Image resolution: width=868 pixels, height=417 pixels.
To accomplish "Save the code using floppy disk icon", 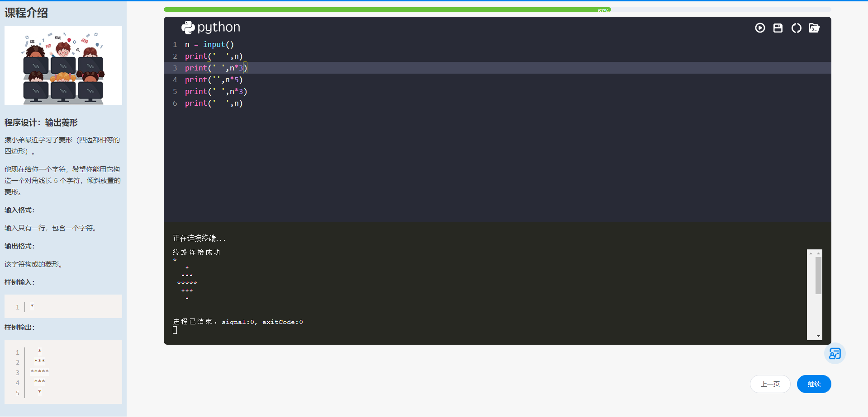I will tap(778, 28).
